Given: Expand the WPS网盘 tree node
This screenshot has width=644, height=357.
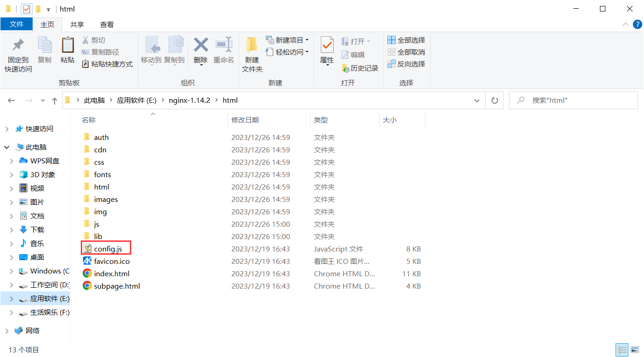Looking at the screenshot, I should (x=12, y=161).
